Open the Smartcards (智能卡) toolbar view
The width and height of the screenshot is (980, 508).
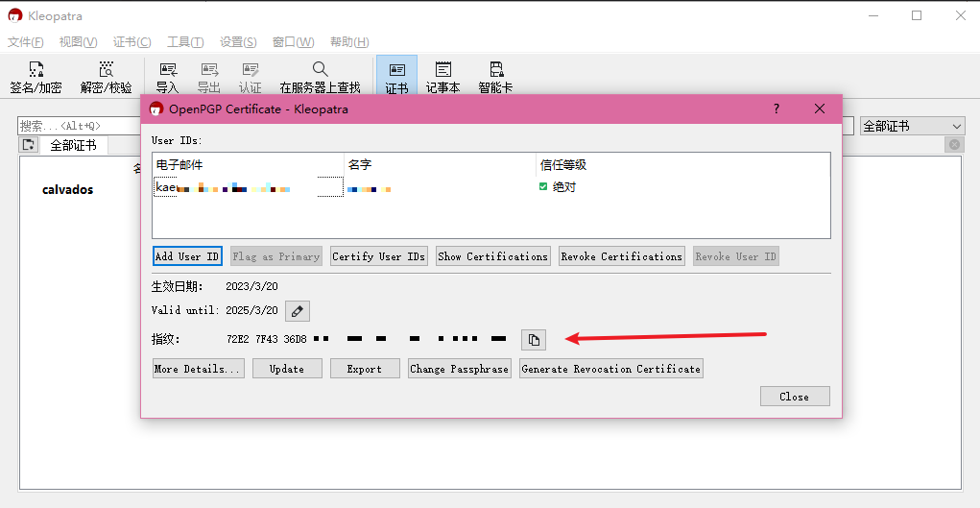coord(495,78)
